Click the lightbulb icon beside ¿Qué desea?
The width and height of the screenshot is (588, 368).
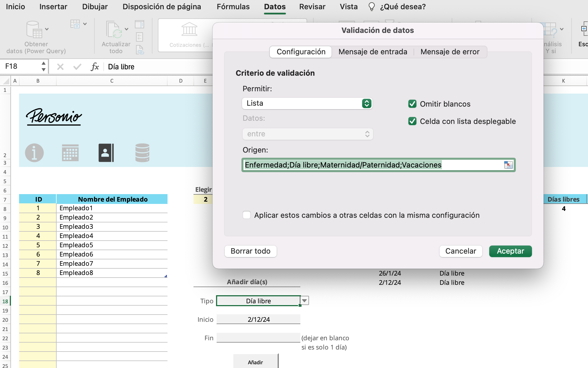click(x=372, y=7)
